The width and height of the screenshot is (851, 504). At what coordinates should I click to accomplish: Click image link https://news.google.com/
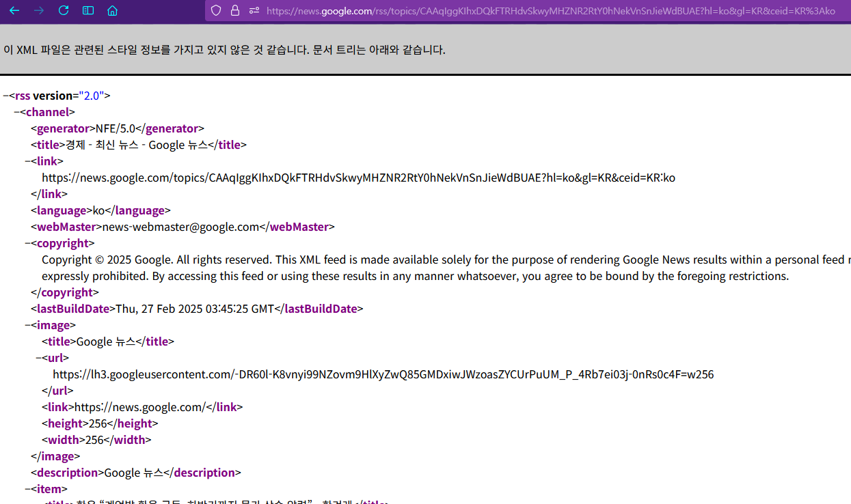coord(139,407)
